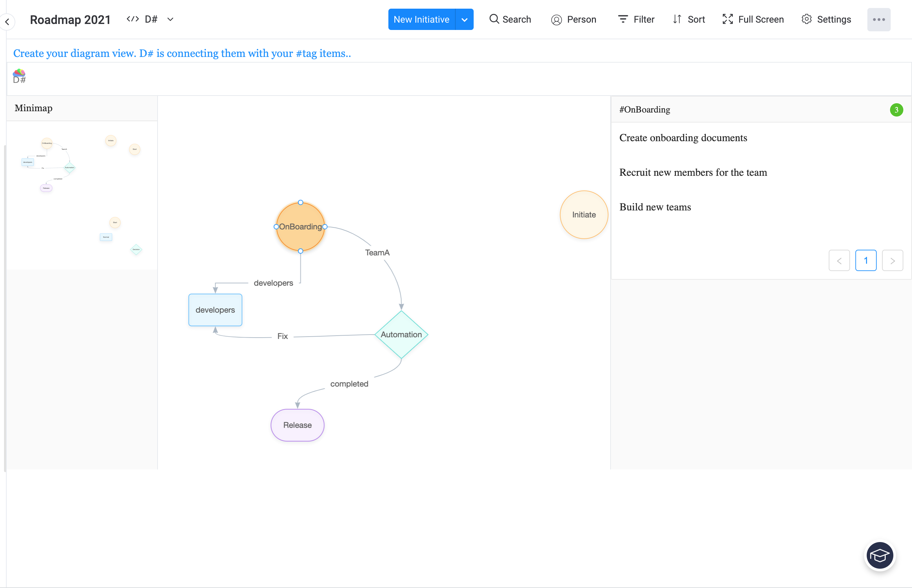This screenshot has height=588, width=912.
Task: Click the New Initiative button
Action: click(421, 19)
